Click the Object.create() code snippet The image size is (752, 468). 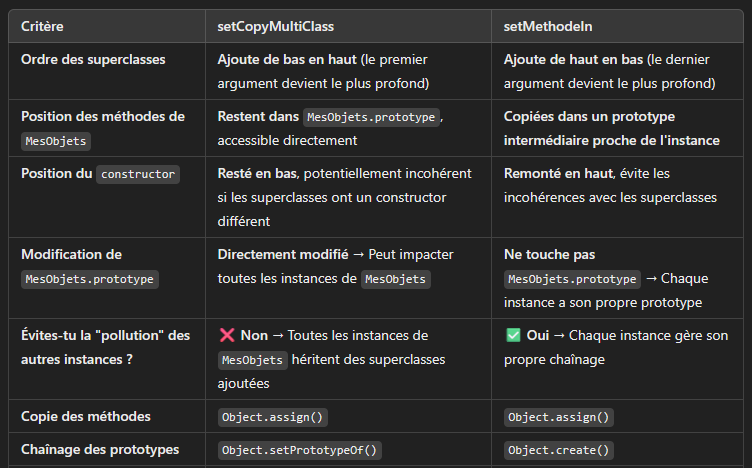559,450
